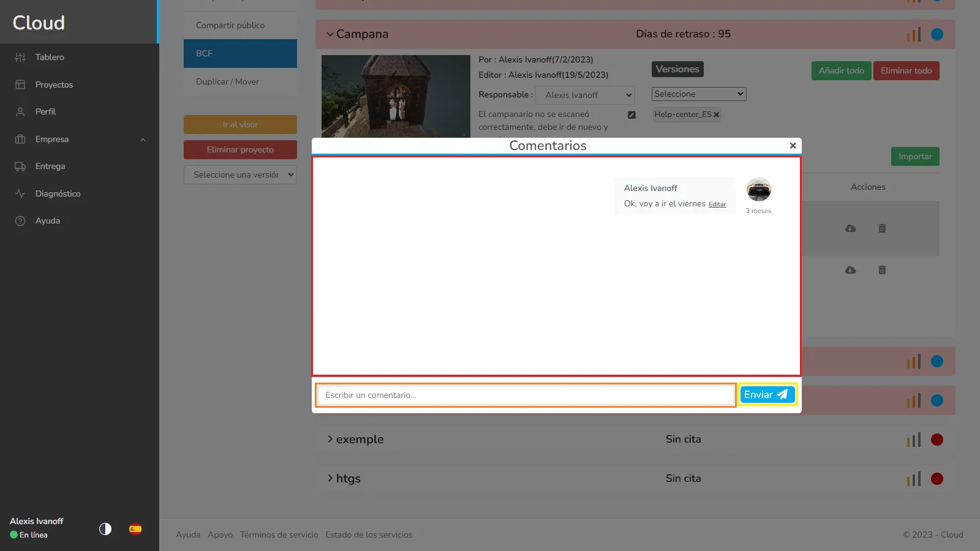Delete the second file row

pyautogui.click(x=882, y=270)
